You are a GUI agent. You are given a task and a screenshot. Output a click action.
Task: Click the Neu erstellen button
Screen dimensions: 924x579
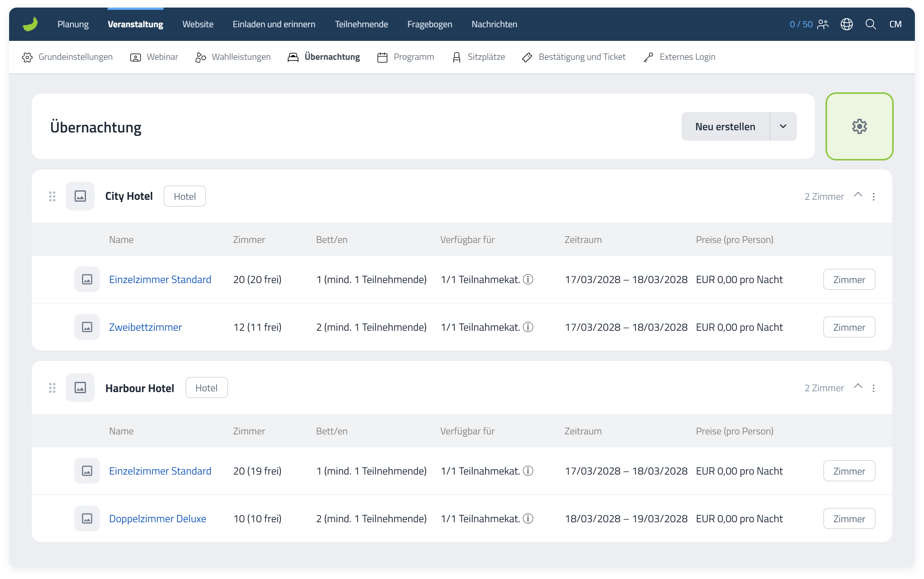pos(725,126)
